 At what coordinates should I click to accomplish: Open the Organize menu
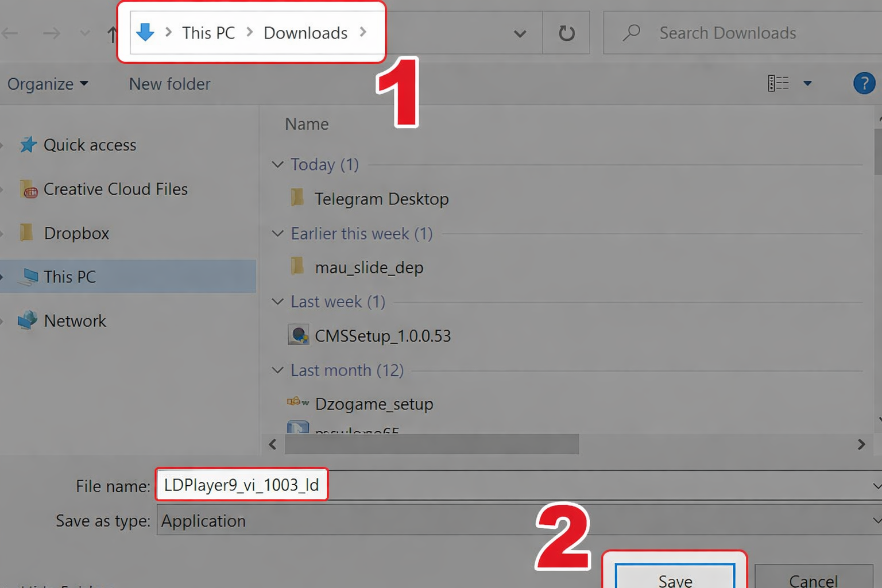(48, 84)
